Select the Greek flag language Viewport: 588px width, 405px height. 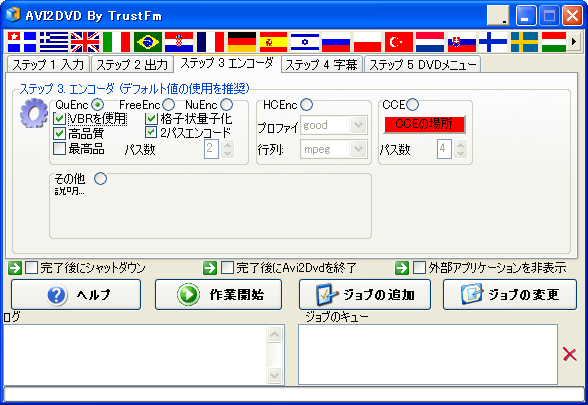(x=54, y=42)
